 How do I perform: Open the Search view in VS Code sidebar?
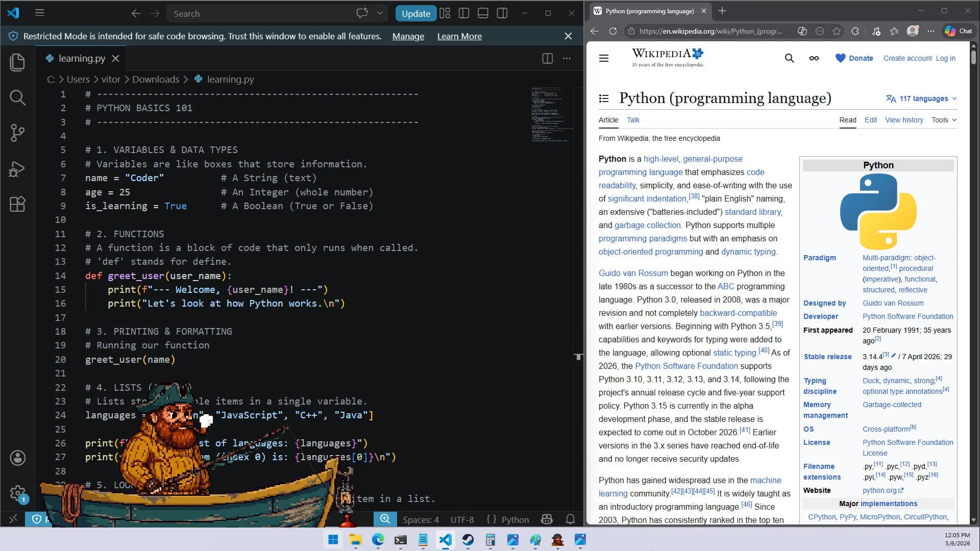(17, 97)
